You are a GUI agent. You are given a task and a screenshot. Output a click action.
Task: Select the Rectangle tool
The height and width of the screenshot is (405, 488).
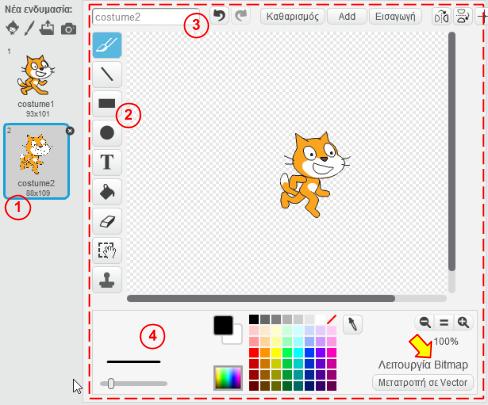click(107, 104)
